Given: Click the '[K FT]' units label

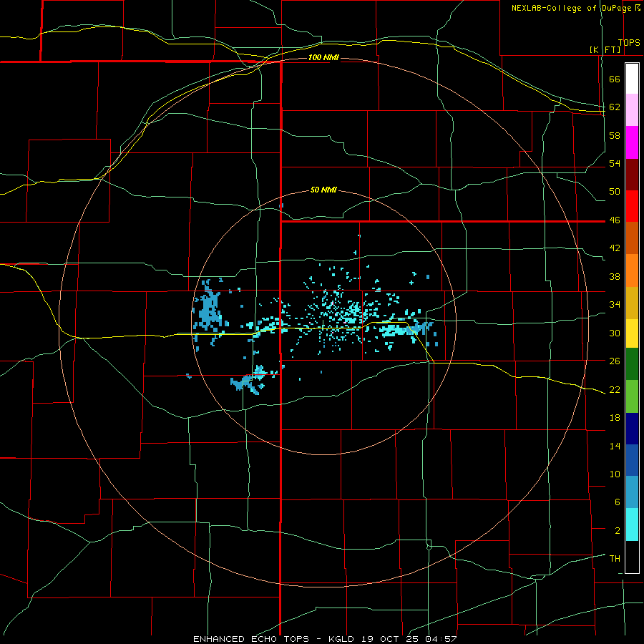Looking at the screenshot, I should (605, 49).
